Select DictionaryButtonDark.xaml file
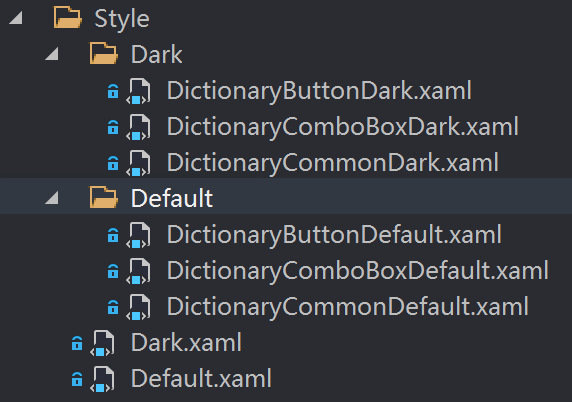Image resolution: width=572 pixels, height=402 pixels. [319, 90]
